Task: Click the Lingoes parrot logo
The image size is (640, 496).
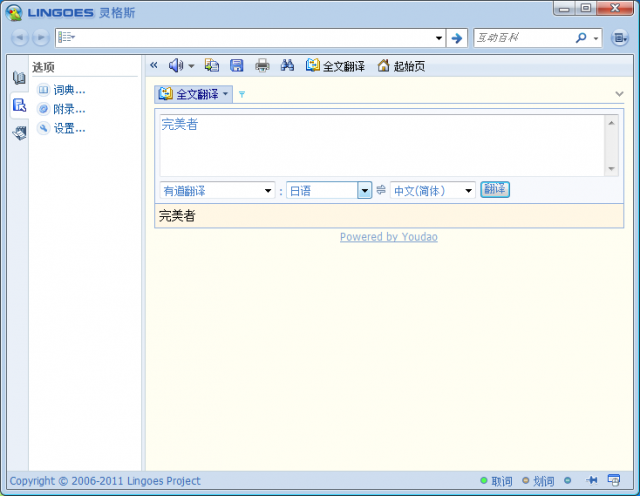Action: click(x=14, y=13)
